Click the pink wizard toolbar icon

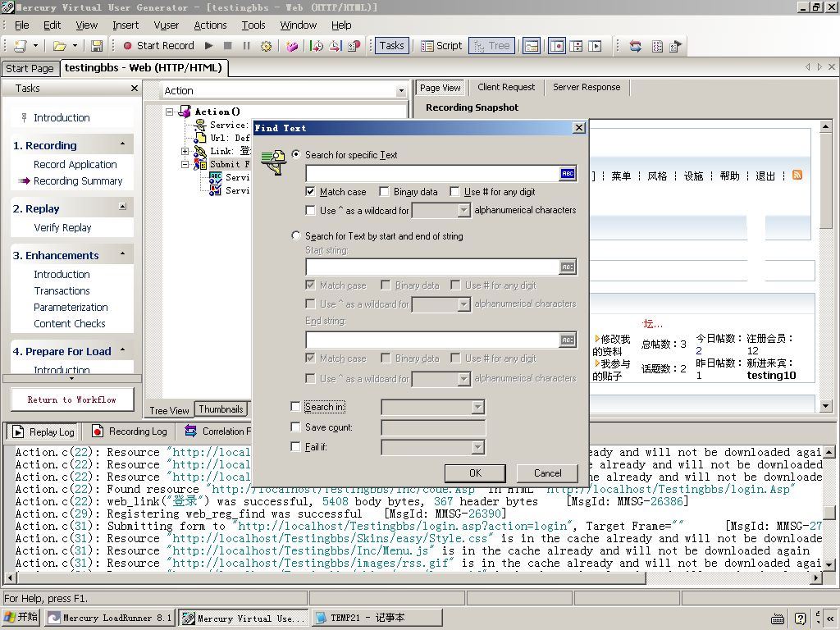(x=292, y=46)
